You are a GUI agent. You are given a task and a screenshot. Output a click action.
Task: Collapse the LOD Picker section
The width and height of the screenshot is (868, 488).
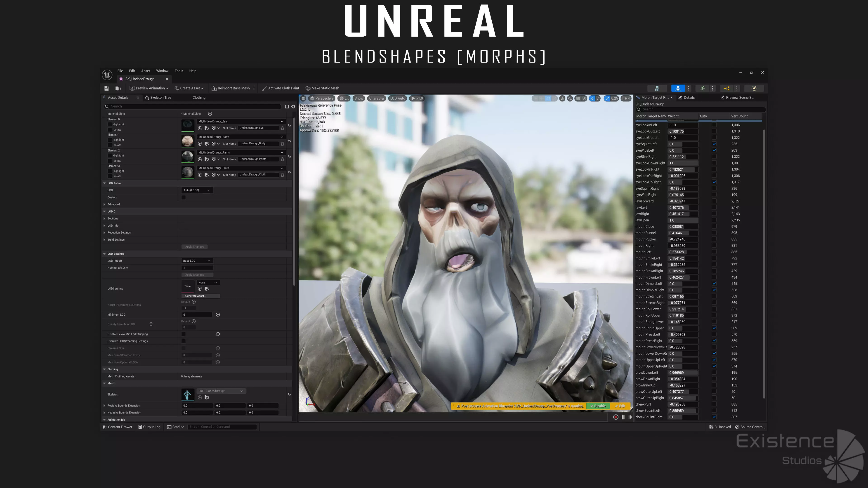tap(104, 183)
